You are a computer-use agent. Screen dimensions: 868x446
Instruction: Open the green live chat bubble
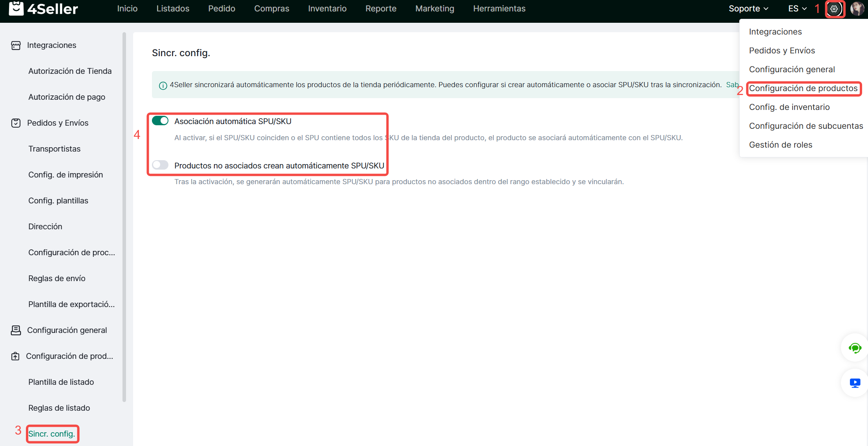pyautogui.click(x=855, y=348)
